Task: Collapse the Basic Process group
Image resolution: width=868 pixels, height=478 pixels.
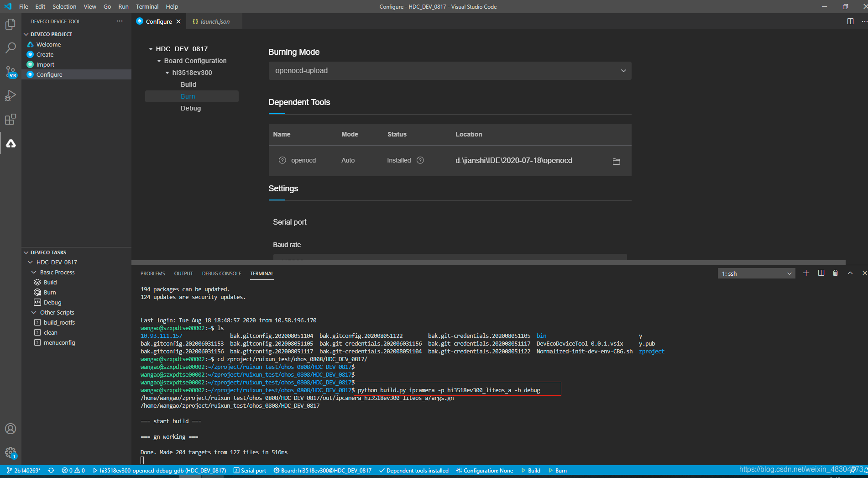Action: [x=34, y=273]
